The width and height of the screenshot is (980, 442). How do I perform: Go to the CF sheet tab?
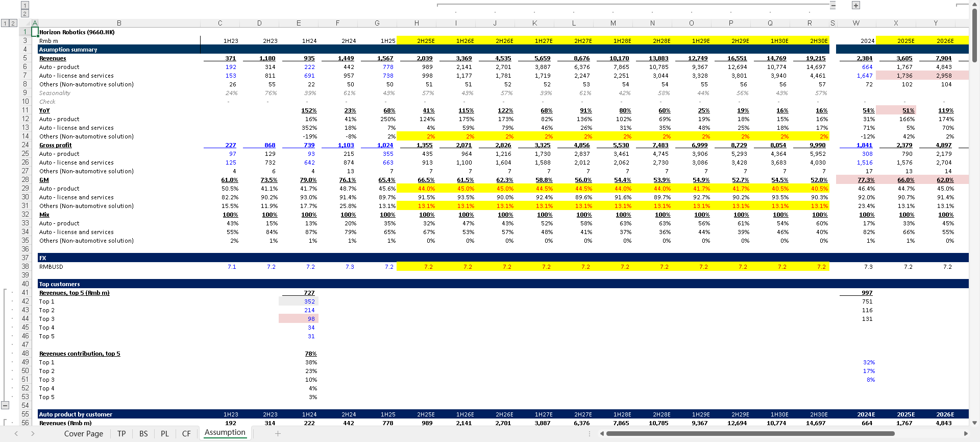(x=186, y=433)
